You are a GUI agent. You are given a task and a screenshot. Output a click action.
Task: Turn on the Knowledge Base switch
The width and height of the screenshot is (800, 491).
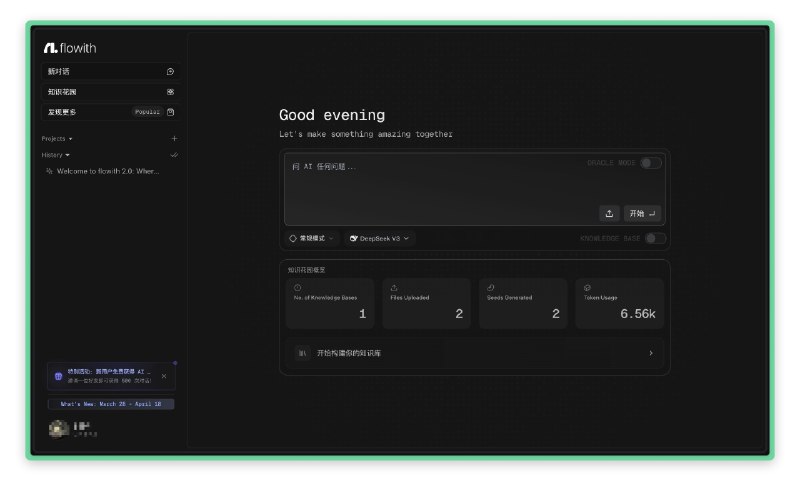(x=655, y=238)
